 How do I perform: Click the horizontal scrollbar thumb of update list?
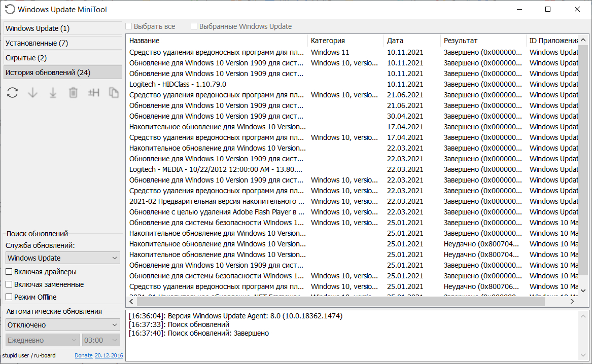coord(340,301)
